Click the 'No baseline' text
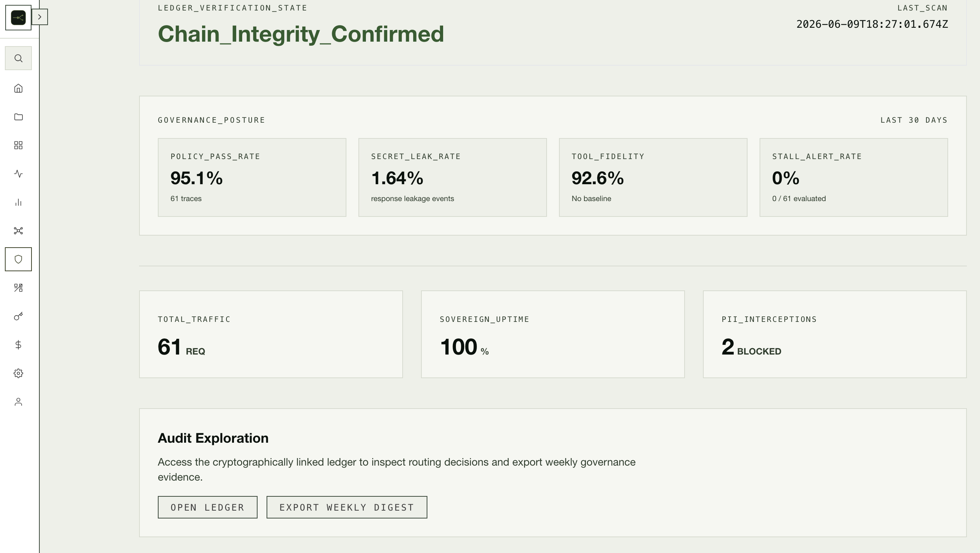 click(x=591, y=199)
